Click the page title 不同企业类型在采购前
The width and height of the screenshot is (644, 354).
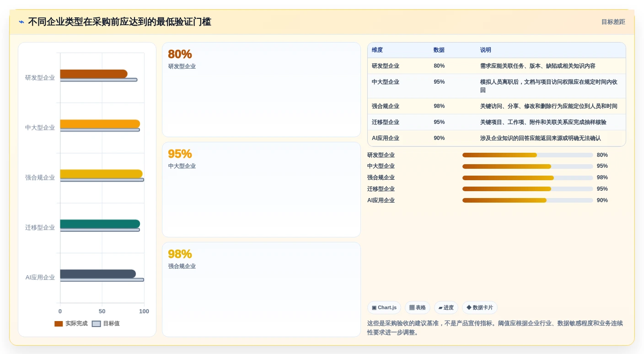tap(119, 22)
